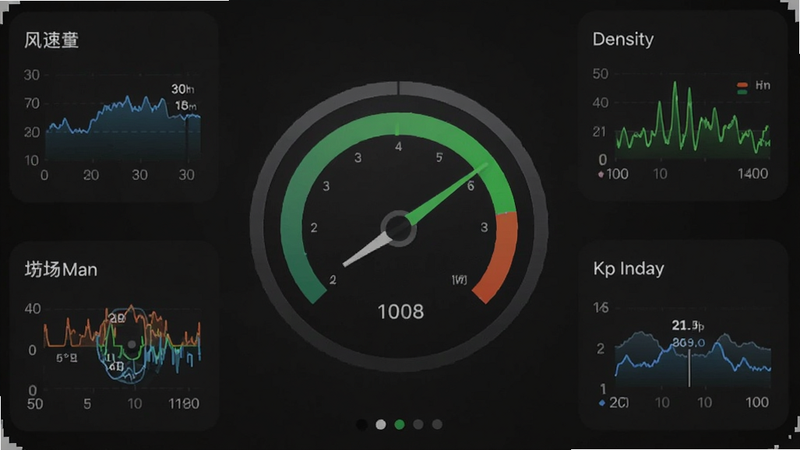
Task: Click the tallest green peak in Density chart
Action: pos(675,85)
